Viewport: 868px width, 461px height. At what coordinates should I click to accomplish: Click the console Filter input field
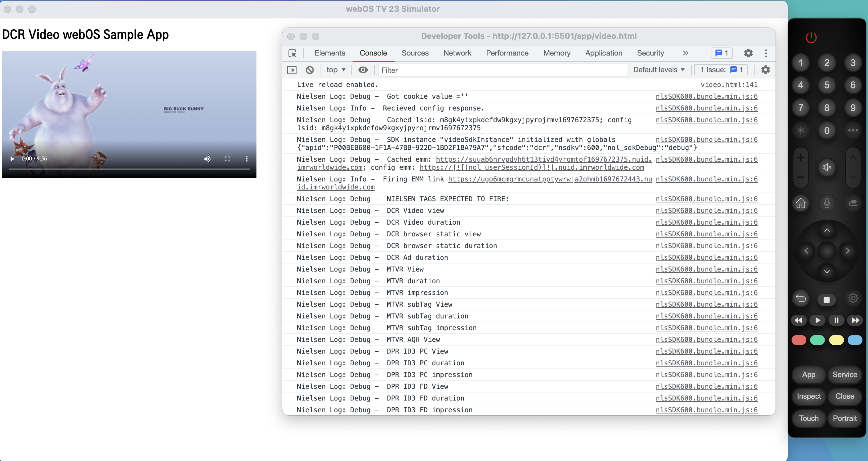click(503, 70)
